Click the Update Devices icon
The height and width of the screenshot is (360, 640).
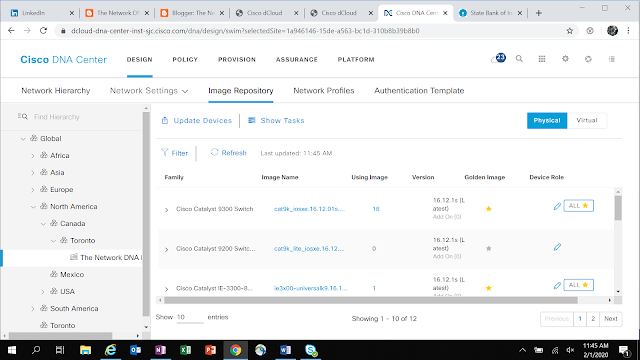165,120
